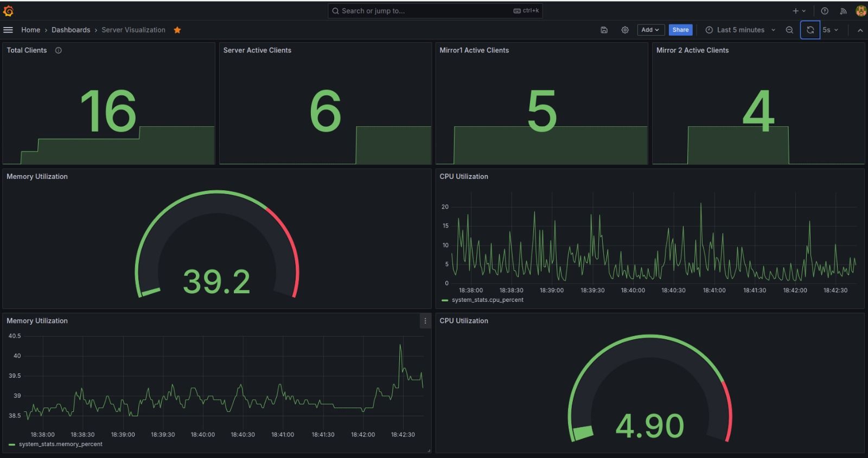Open the help icon menu
868x458 pixels.
(x=825, y=11)
